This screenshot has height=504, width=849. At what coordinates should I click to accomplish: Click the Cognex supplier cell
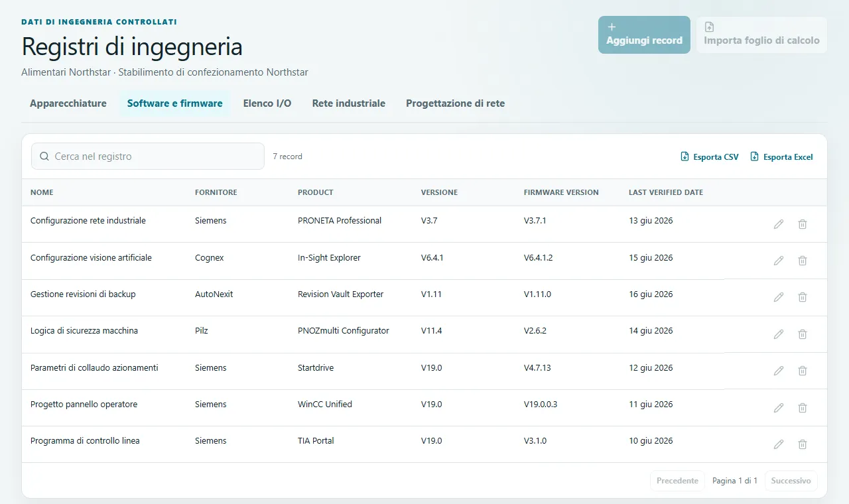tap(210, 257)
